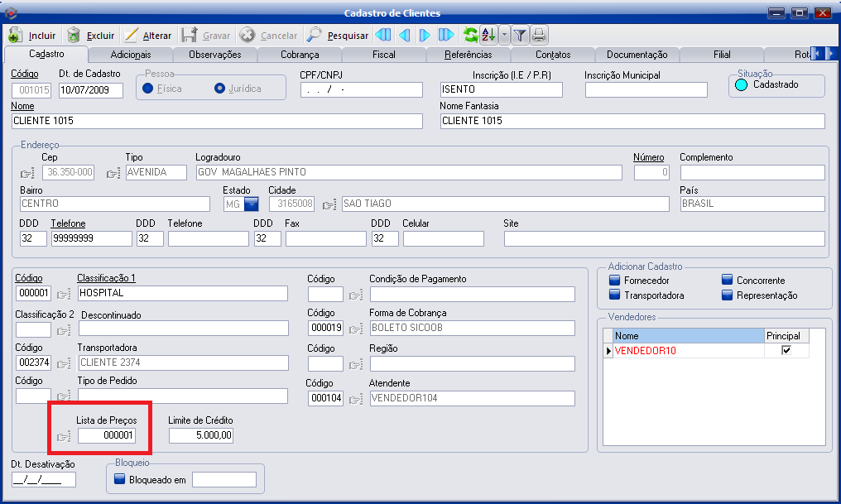The image size is (841, 504).
Task: Jump to the last record arrow
Action: (x=446, y=35)
